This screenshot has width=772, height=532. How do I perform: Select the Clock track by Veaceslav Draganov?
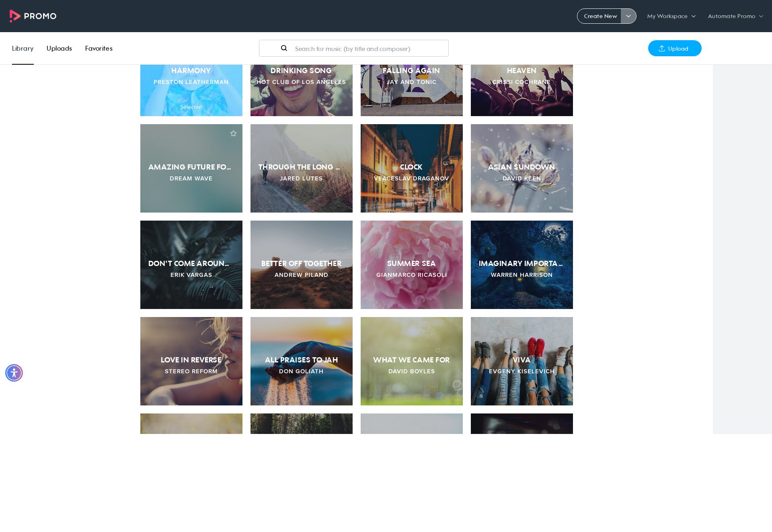[412, 168]
